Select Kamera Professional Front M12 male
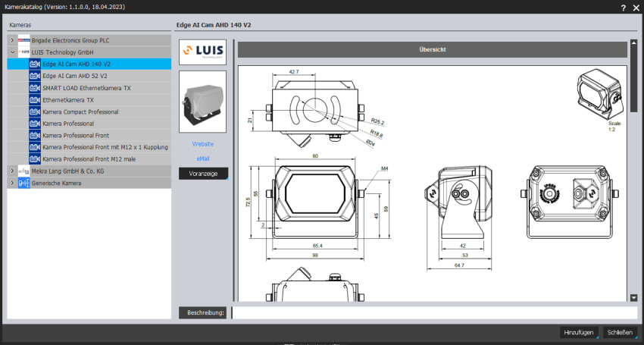 [89, 158]
